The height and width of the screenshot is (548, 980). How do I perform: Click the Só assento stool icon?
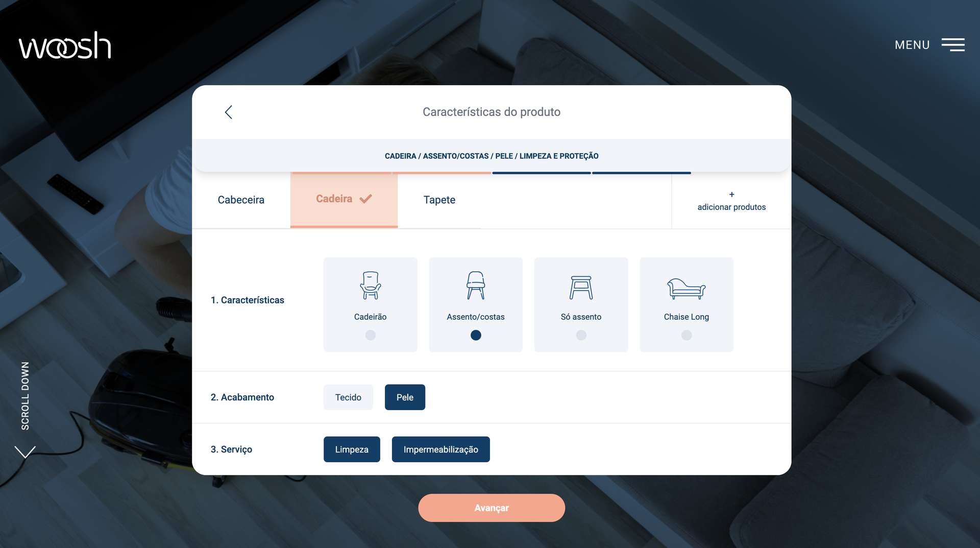581,287
